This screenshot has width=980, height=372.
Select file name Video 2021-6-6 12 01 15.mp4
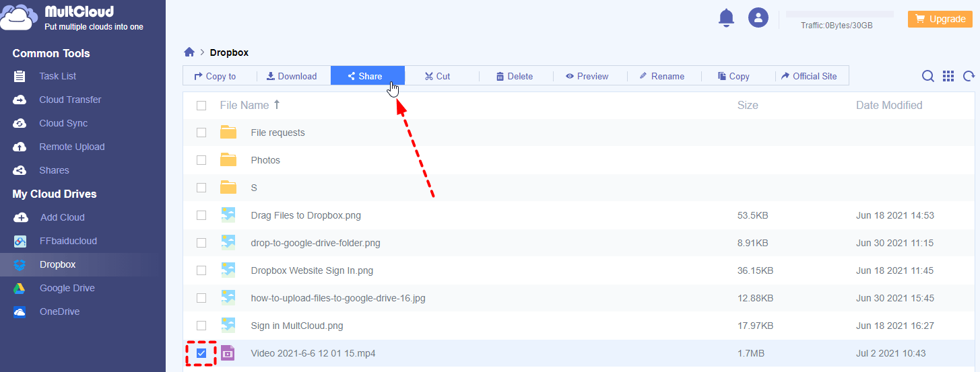313,353
